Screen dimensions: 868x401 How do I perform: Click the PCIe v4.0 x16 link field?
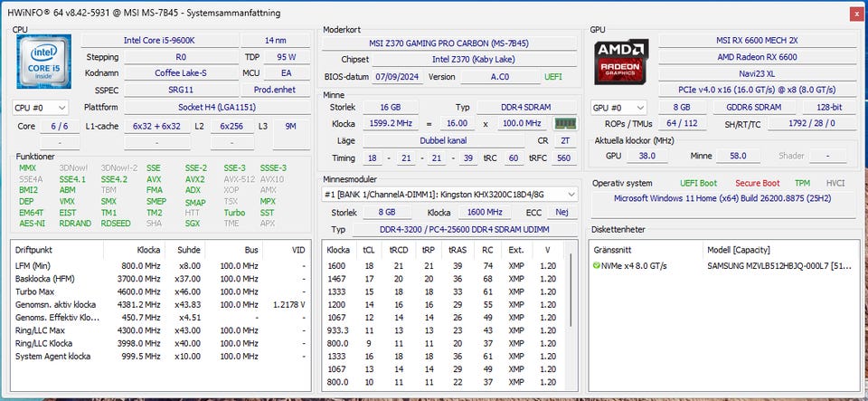click(756, 90)
